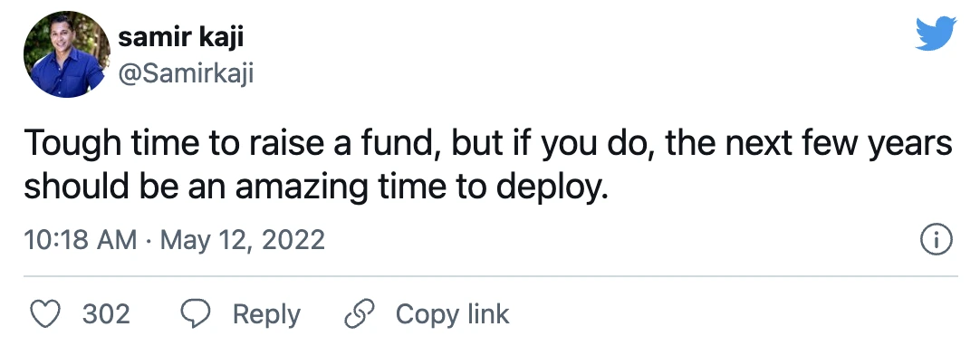Like the tweet with the heart icon
The height and width of the screenshot is (346, 980).
(45, 313)
